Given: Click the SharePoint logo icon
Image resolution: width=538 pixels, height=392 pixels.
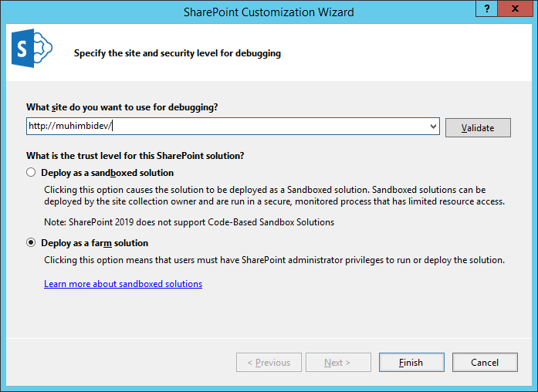Looking at the screenshot, I should pyautogui.click(x=32, y=48).
